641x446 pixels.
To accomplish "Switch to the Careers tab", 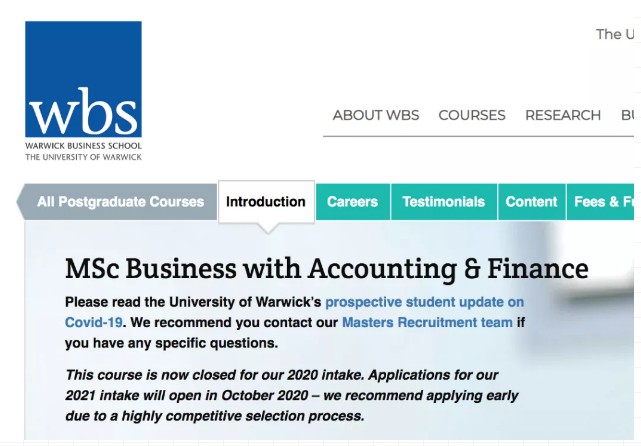I will tap(352, 202).
